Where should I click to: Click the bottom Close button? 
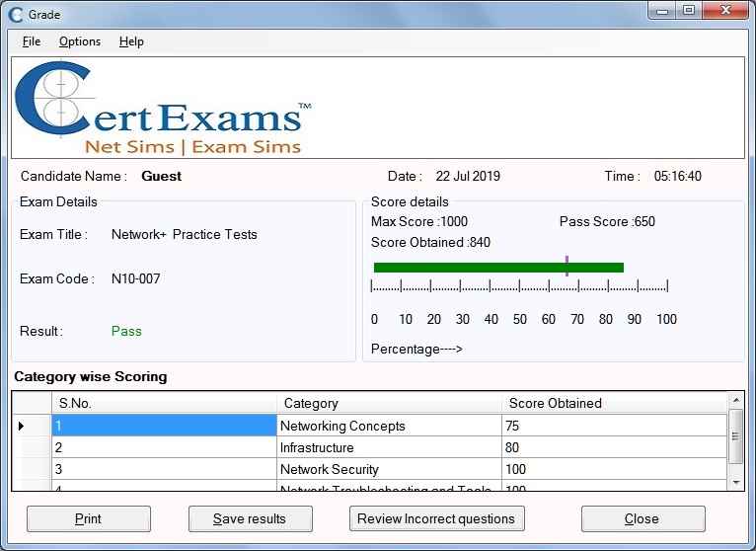(x=643, y=518)
